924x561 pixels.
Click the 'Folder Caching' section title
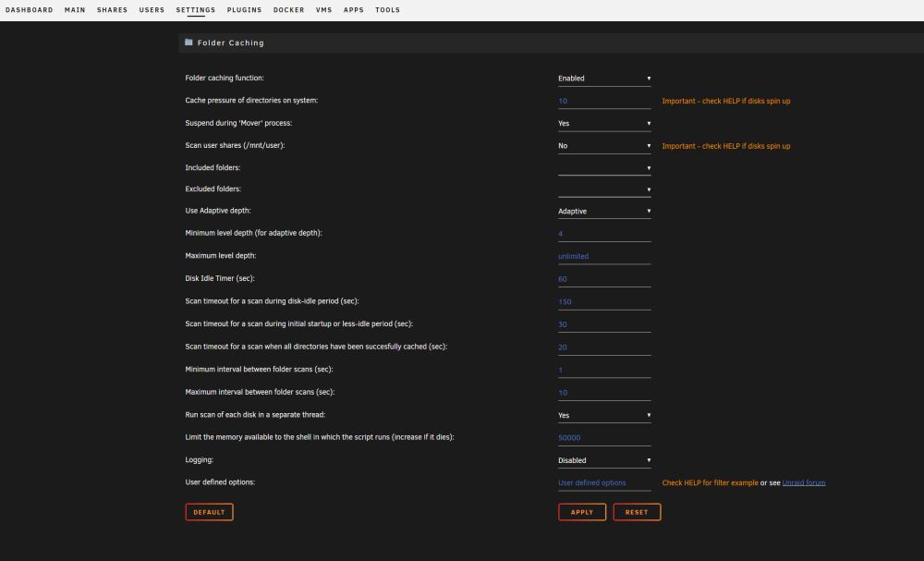(x=230, y=43)
